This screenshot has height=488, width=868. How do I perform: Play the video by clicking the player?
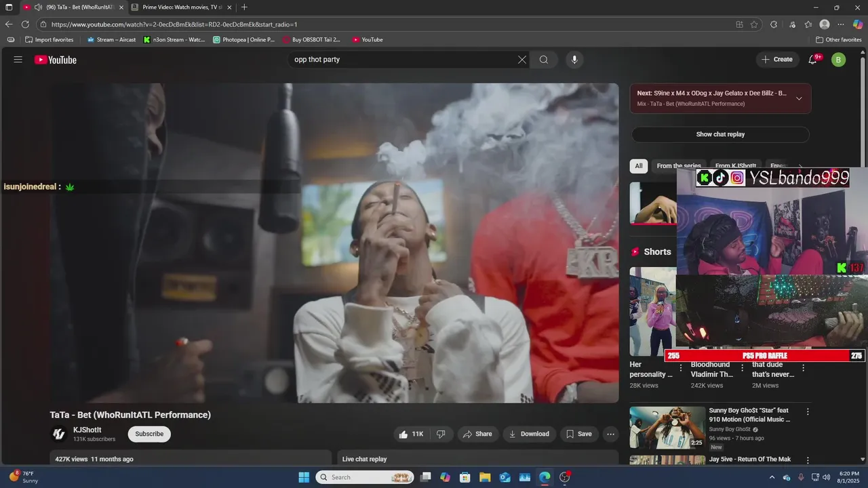tap(334, 243)
